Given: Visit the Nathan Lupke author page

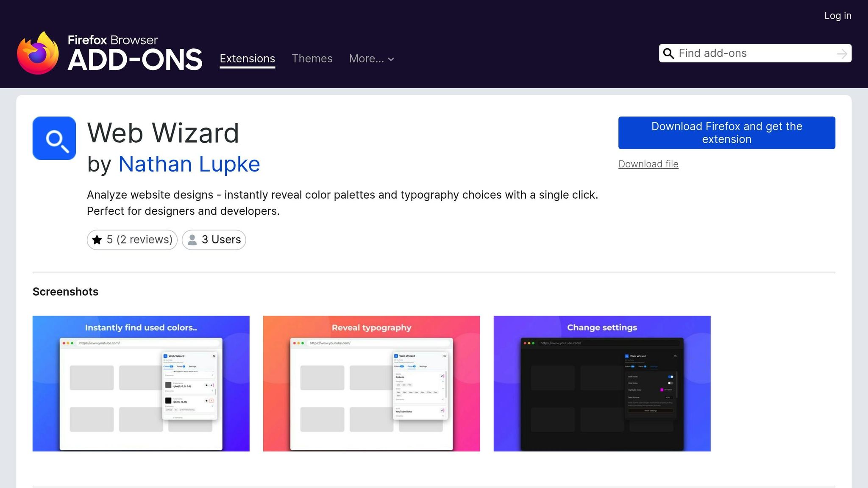Looking at the screenshot, I should (189, 164).
